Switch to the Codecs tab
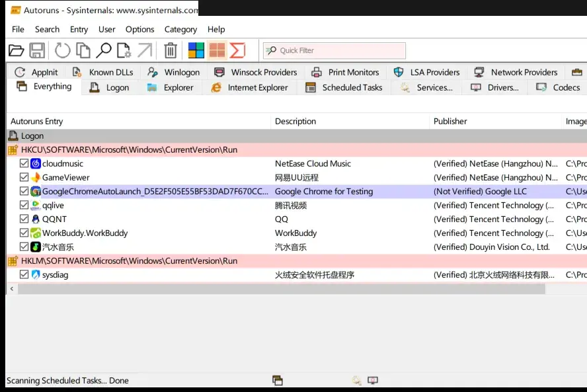Screen dimensions: 587x392 click(x=558, y=88)
